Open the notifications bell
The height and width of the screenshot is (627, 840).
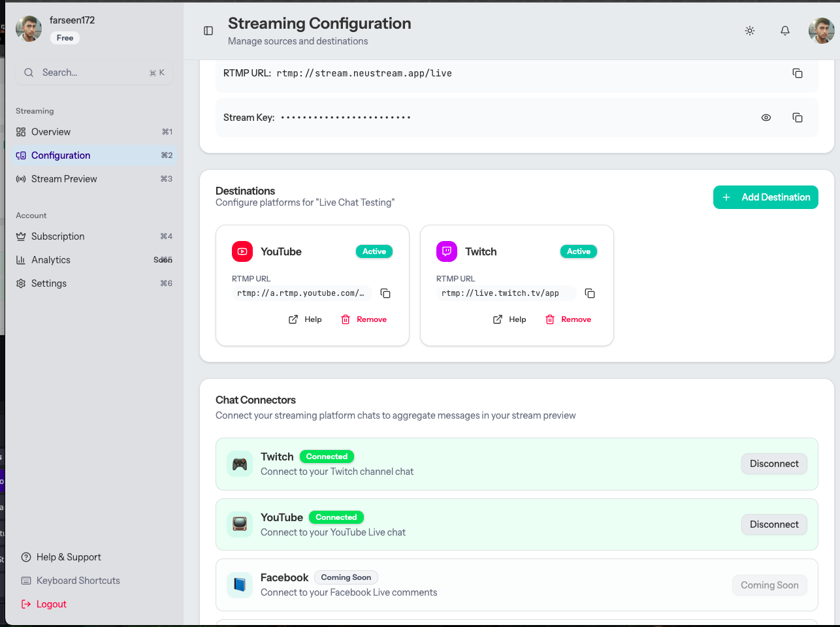(x=784, y=30)
